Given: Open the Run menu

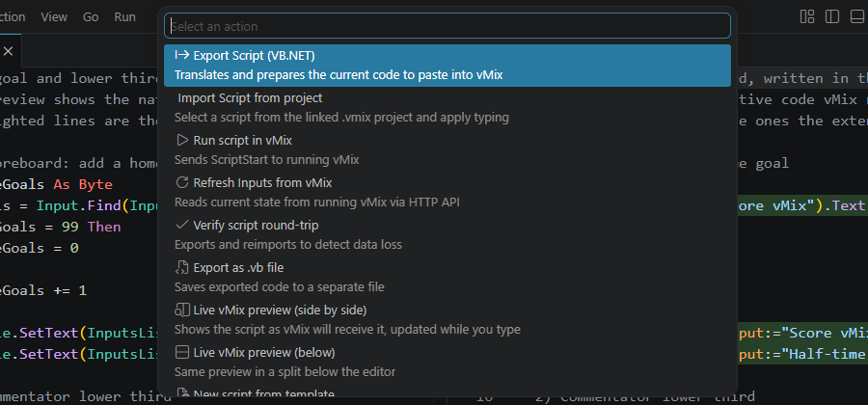Looking at the screenshot, I should pos(125,17).
